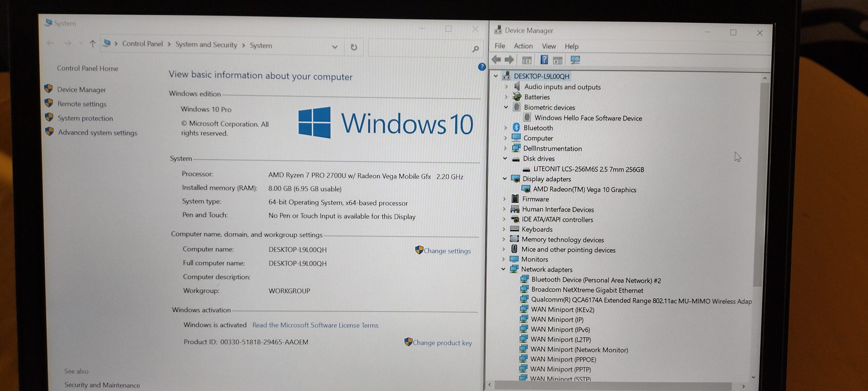
Task: Click the Device Manager horizontal scrollbar
Action: pos(613,386)
